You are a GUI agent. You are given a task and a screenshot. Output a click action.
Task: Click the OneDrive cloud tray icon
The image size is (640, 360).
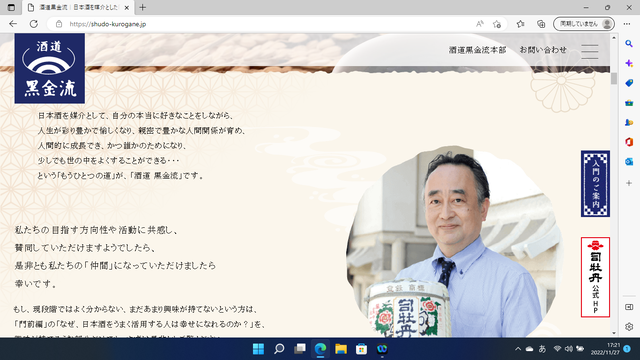529,349
